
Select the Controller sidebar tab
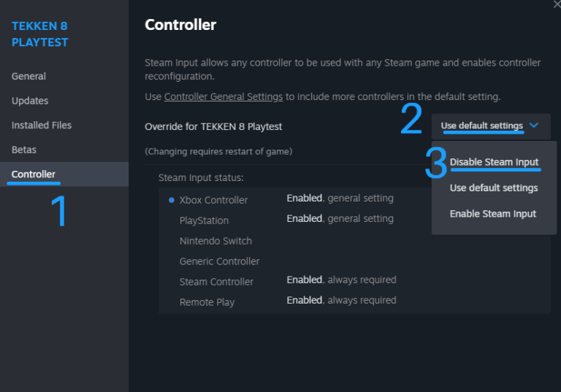pyautogui.click(x=34, y=174)
